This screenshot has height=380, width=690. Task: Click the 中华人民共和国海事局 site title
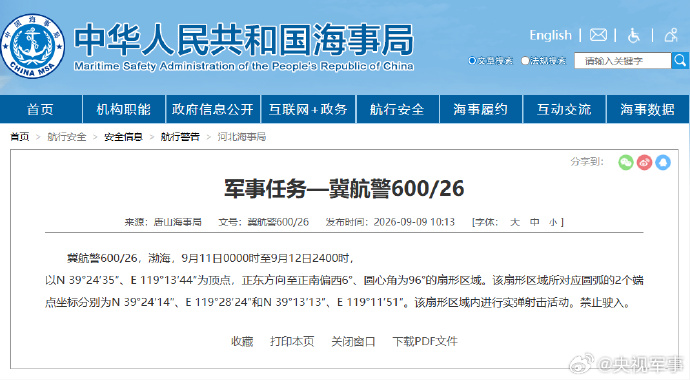244,40
